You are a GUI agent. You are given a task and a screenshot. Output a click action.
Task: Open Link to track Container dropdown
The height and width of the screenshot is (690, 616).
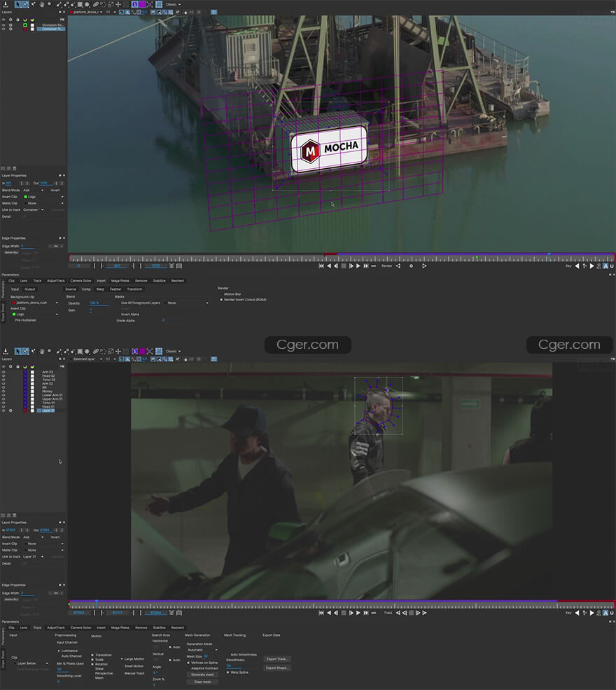33,210
